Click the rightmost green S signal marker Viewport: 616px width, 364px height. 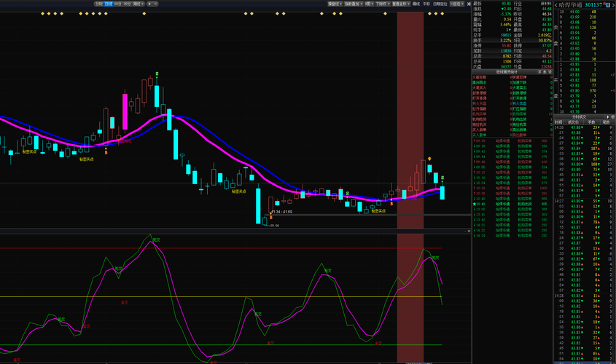[x=442, y=178]
